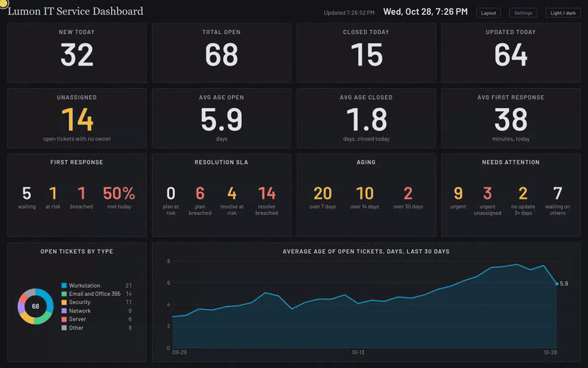Click the 7 waiting on others stat
This screenshot has height=368, width=588.
point(558,200)
